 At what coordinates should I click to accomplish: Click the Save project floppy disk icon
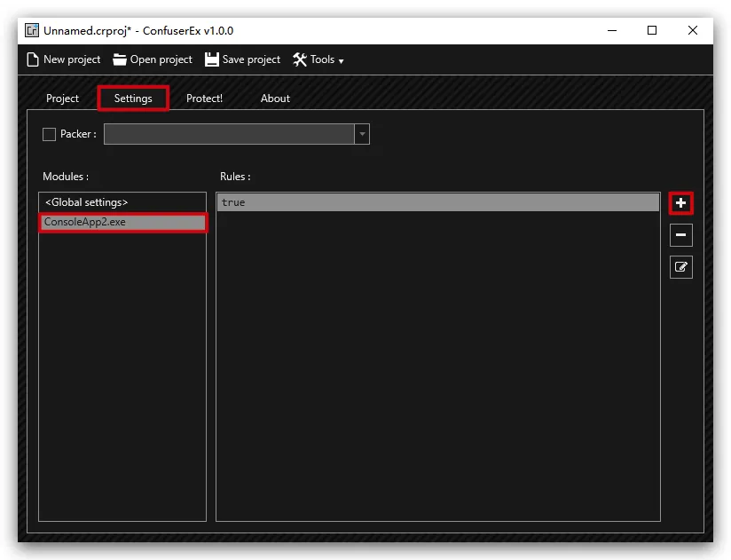tap(211, 59)
